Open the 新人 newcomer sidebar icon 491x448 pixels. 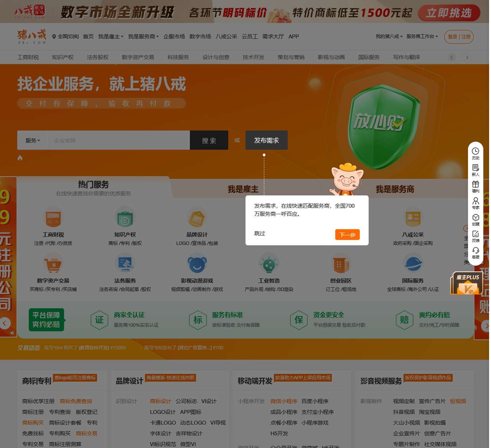(x=475, y=170)
